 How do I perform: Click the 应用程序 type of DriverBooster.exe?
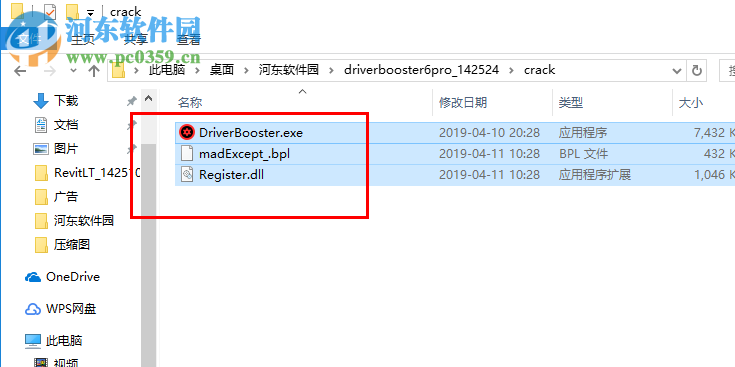(x=583, y=133)
